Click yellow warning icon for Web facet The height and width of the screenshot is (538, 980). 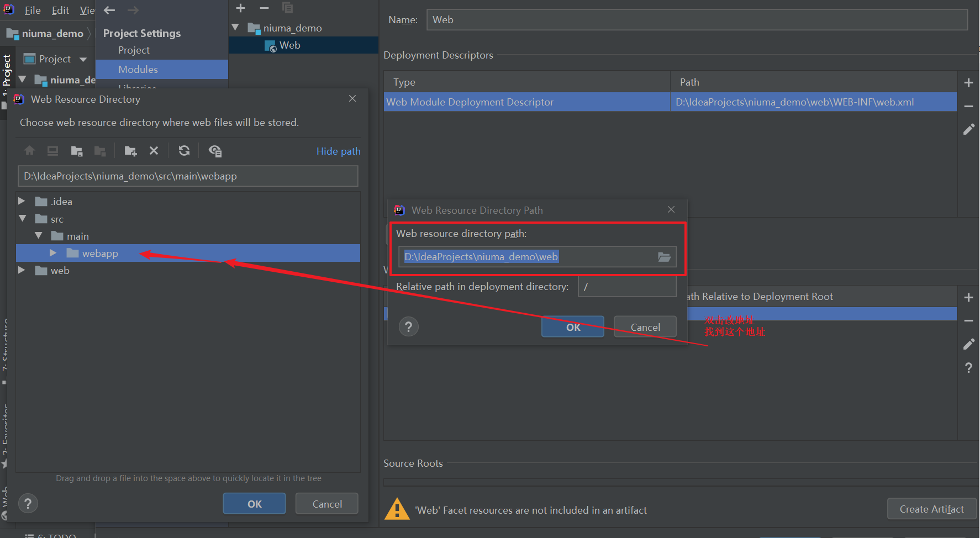click(x=397, y=509)
